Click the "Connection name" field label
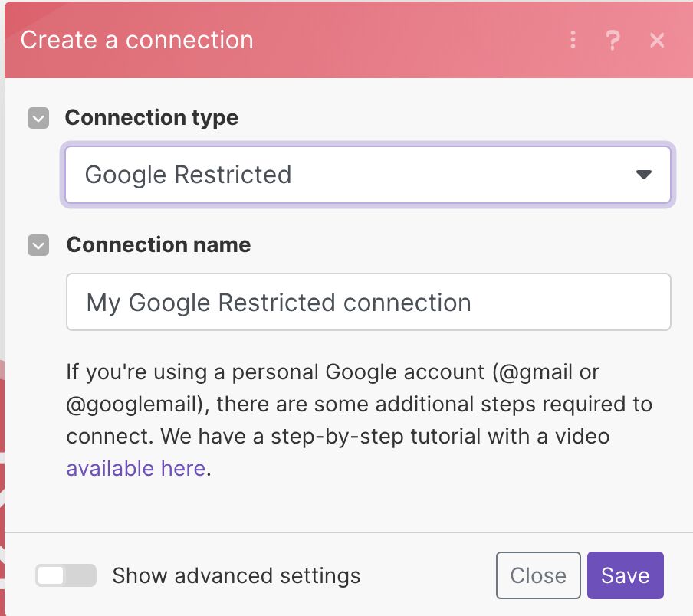 click(159, 245)
